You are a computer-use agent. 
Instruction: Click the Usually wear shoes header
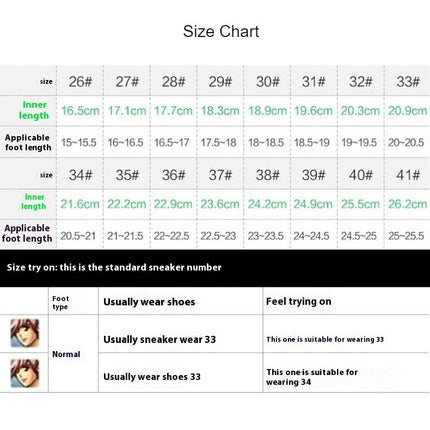149,302
